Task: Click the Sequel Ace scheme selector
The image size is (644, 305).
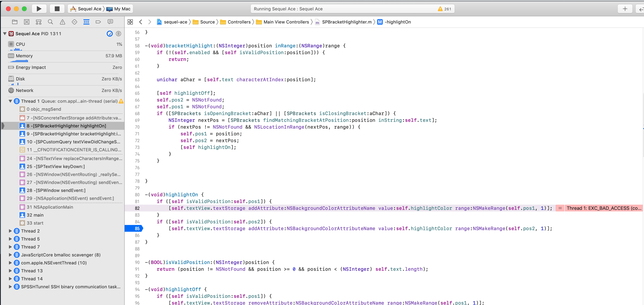Action: point(86,9)
